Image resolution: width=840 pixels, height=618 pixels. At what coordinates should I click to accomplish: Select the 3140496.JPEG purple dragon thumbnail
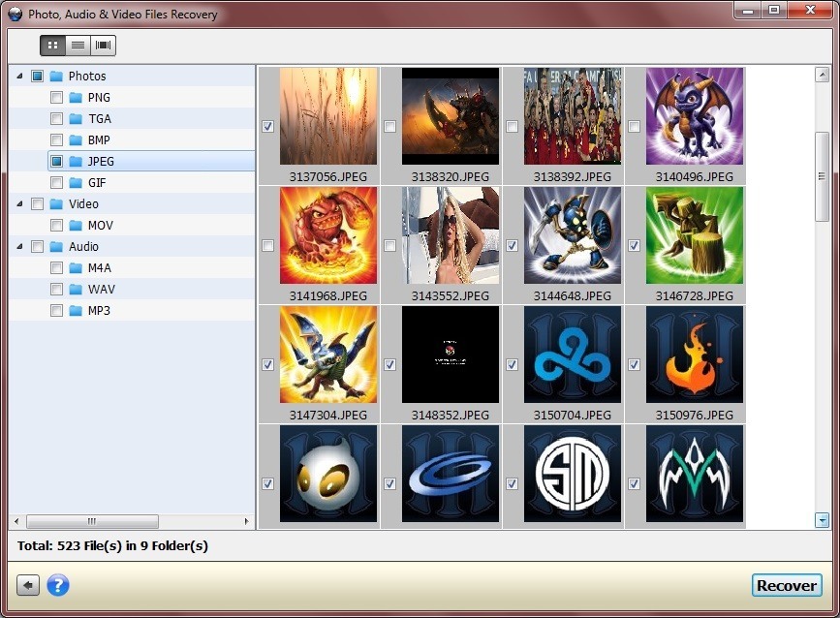694,116
